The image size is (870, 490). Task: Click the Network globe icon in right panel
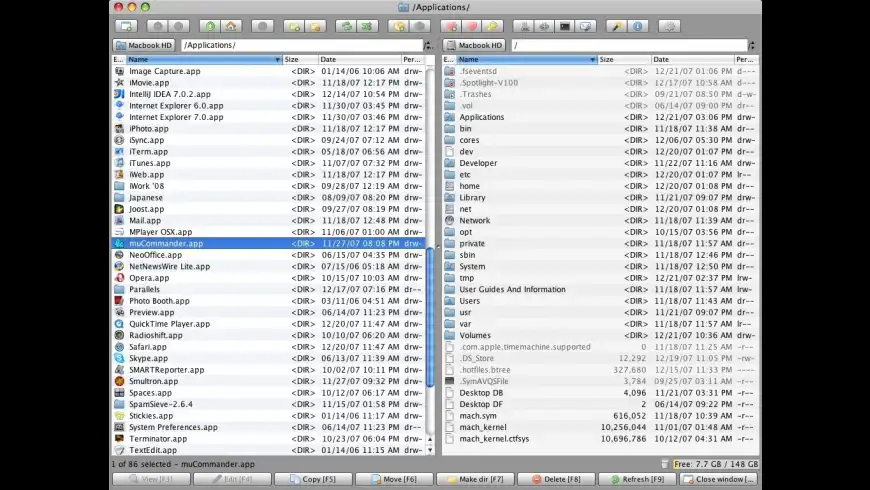point(449,220)
